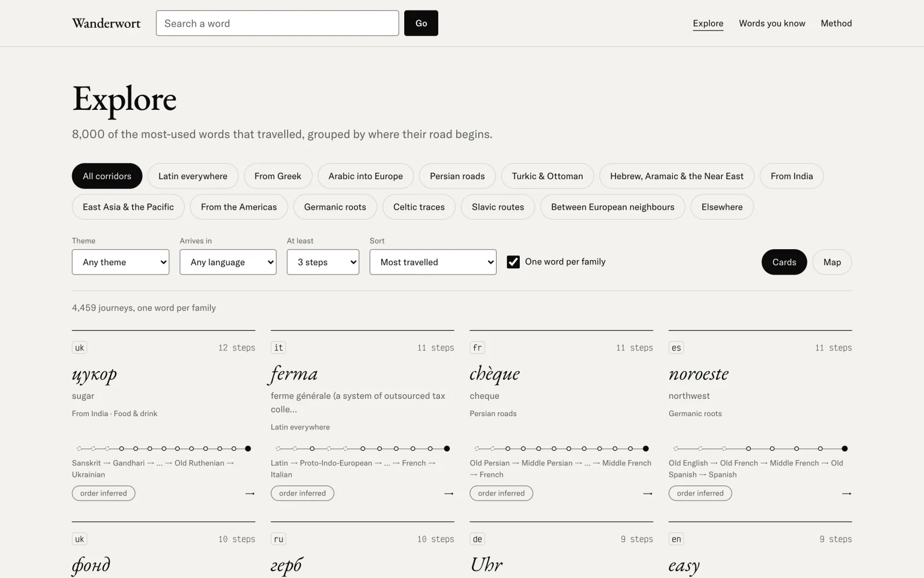
Task: Click order inferred badge on noroeste card
Action: coord(701,493)
